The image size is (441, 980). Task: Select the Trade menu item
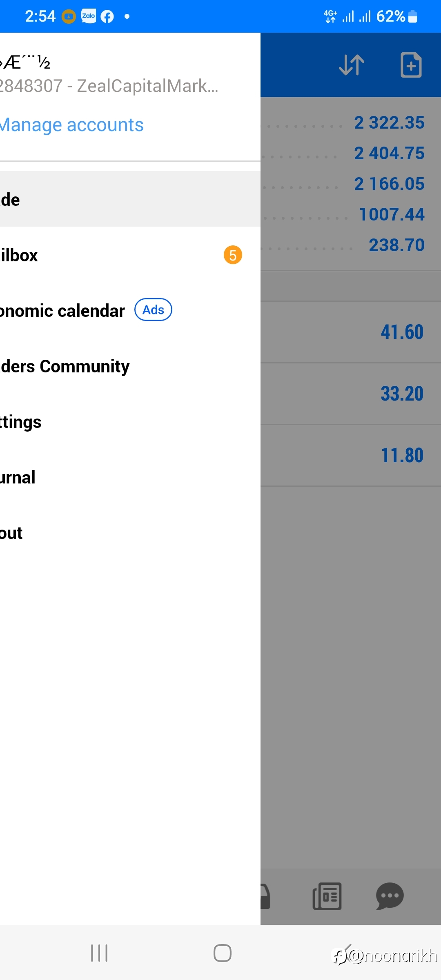point(130,199)
